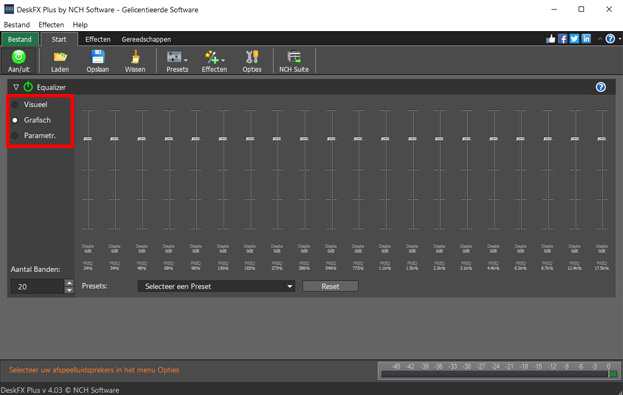
Task: Click the 193Hz frequency label
Action: tap(250, 268)
